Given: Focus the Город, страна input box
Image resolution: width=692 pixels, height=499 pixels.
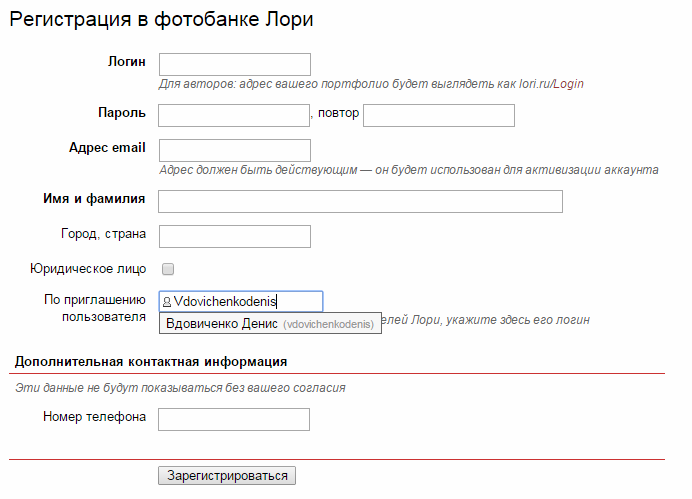Looking at the screenshot, I should click(235, 236).
